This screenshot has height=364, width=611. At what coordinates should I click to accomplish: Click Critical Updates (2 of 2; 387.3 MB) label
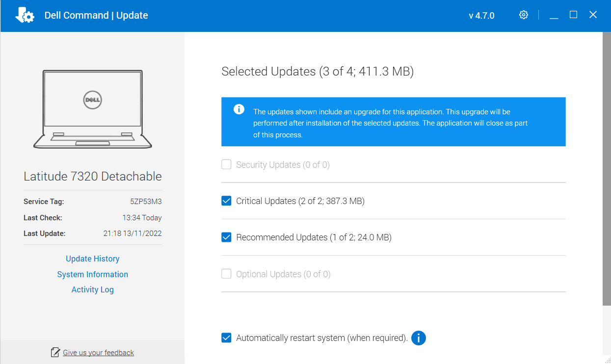(x=300, y=201)
